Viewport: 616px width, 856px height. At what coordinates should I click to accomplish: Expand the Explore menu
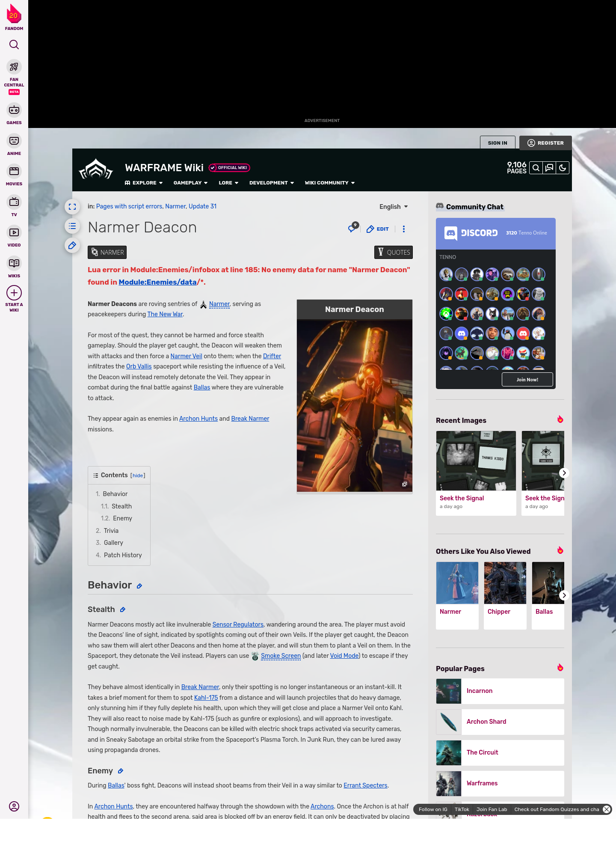point(144,183)
